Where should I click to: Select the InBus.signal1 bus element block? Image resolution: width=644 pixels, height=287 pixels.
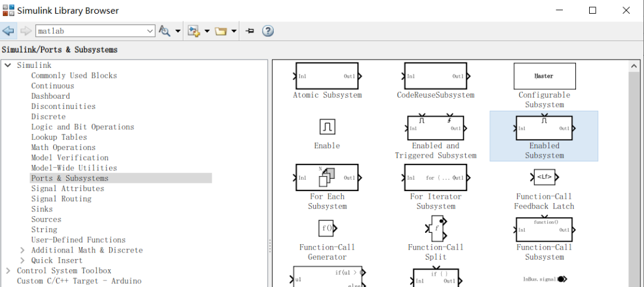point(545,279)
